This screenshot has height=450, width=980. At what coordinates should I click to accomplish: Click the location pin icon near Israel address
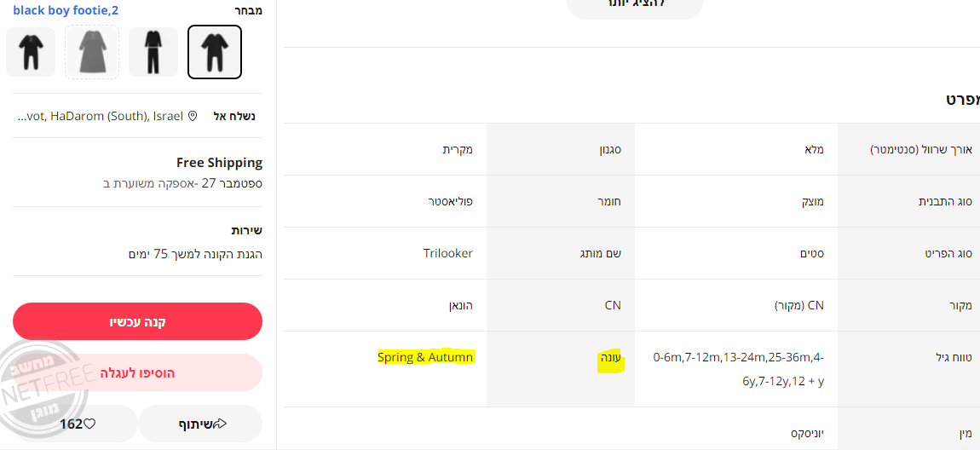click(193, 116)
